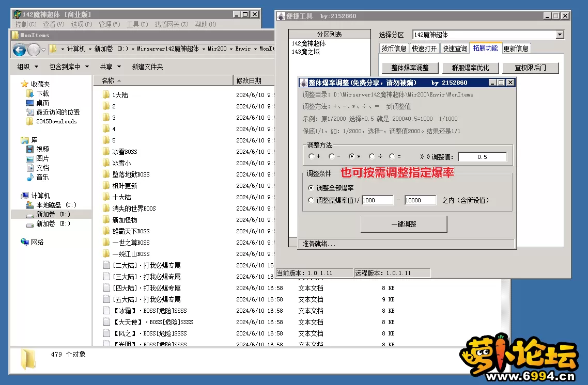Screen dimensions: 588x385
Task: Switch to the 更新信息 tab
Action: (516, 49)
